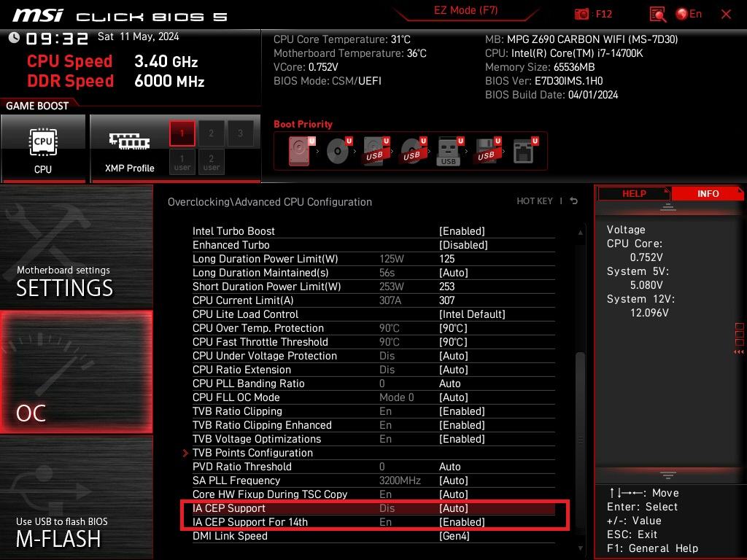The height and width of the screenshot is (560, 747).
Task: Select the optical disc boot device icon
Action: click(x=338, y=150)
